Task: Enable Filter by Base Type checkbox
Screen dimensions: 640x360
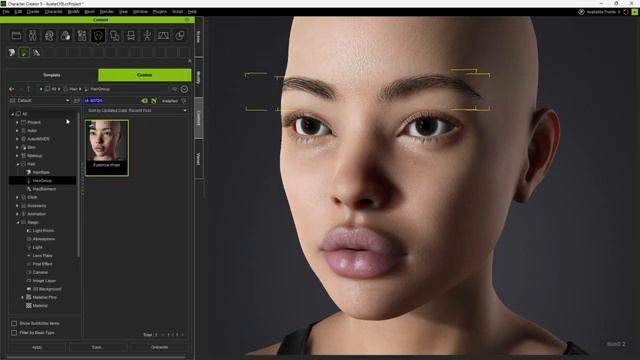Action: coord(14,333)
